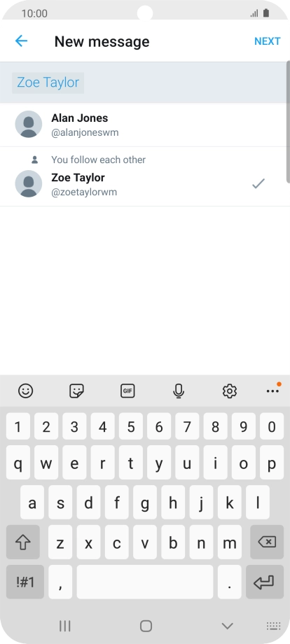Tap the back arrow icon
290x644 pixels.
pos(21,41)
